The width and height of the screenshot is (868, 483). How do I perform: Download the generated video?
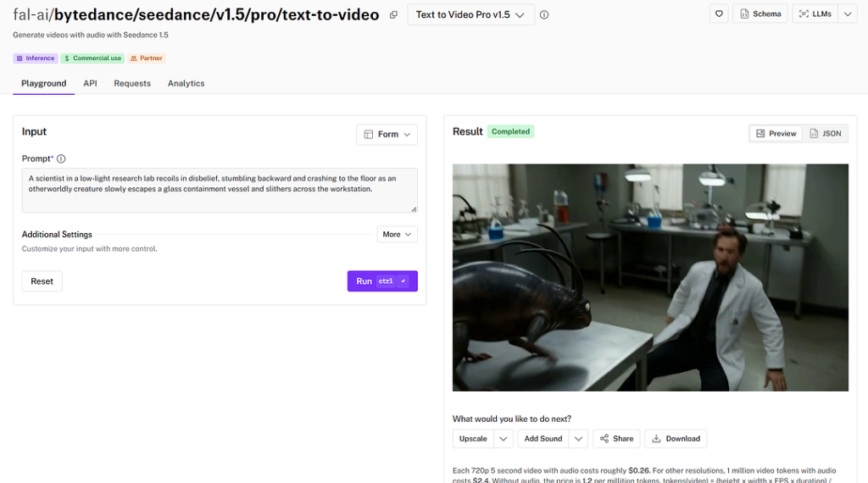tap(676, 439)
